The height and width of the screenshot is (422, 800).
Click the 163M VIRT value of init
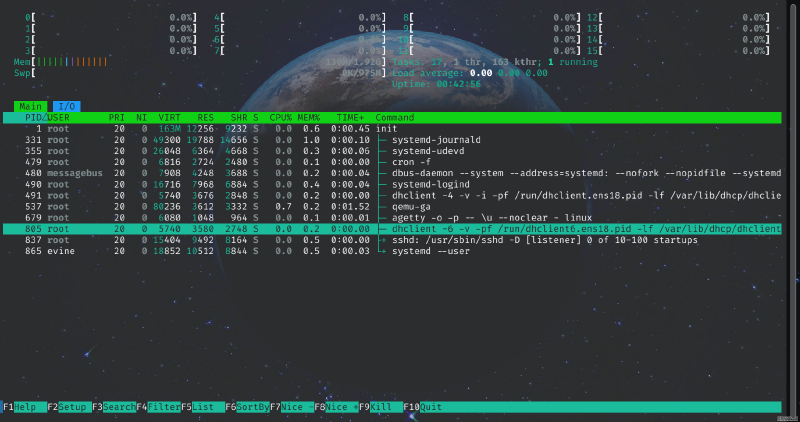(169, 129)
